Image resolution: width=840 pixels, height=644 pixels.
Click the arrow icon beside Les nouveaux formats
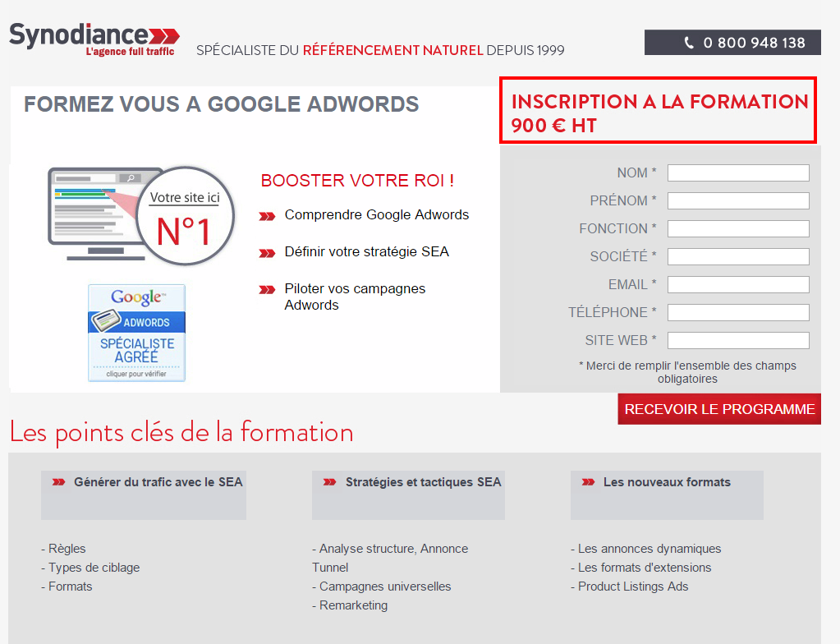point(588,482)
